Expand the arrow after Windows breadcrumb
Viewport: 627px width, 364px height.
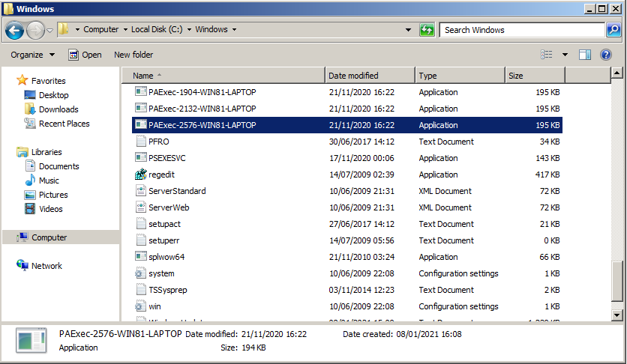pyautogui.click(x=234, y=29)
